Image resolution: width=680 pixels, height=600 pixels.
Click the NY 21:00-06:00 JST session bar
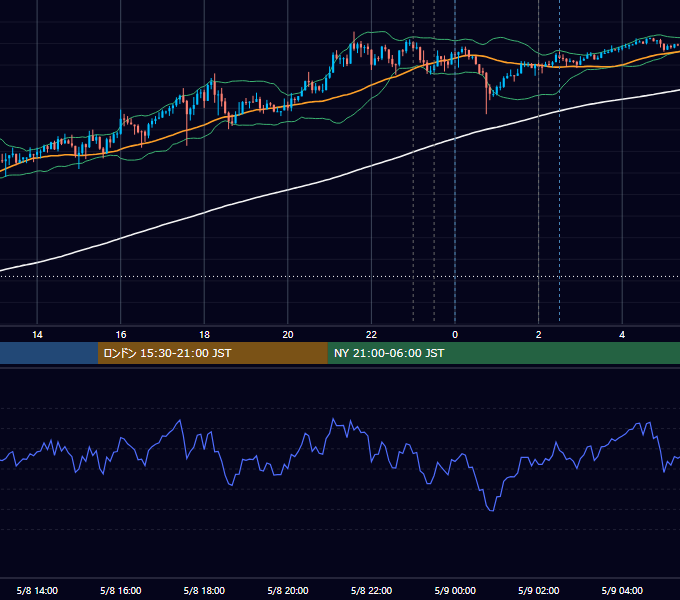(503, 353)
